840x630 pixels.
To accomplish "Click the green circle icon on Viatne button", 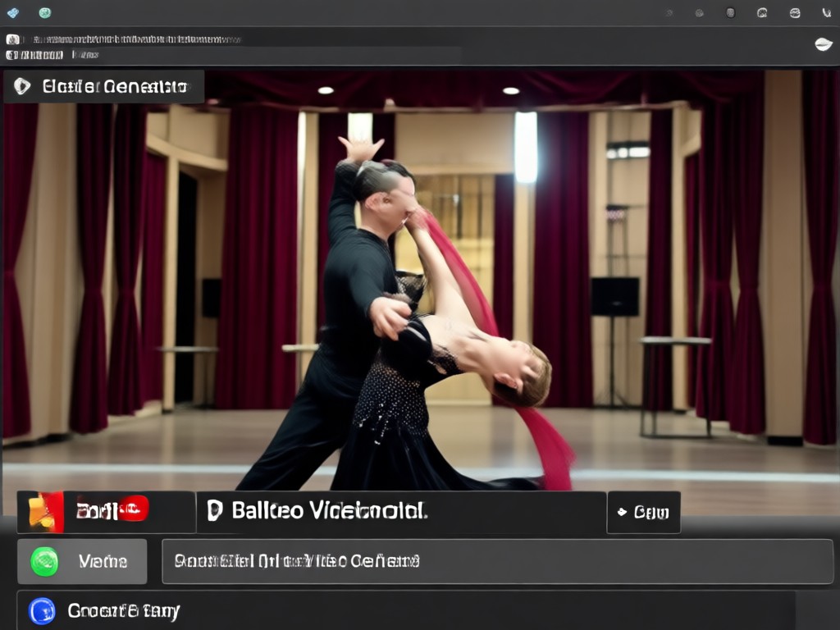I will (x=44, y=561).
